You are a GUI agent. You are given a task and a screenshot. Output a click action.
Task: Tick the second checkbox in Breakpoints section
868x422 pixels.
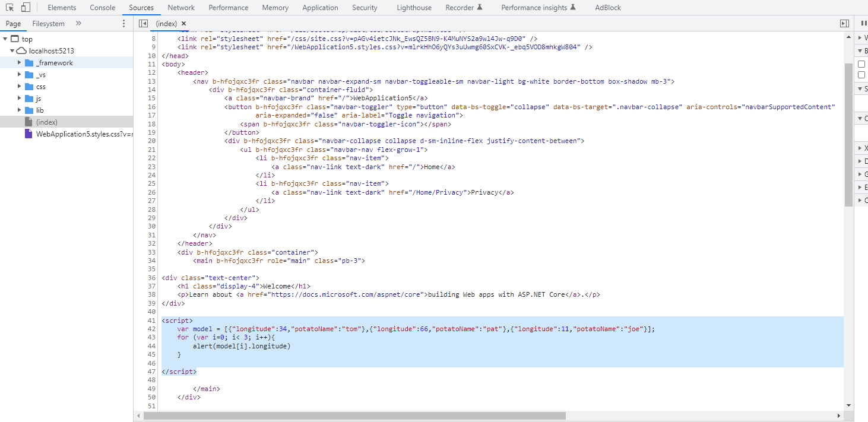(861, 75)
